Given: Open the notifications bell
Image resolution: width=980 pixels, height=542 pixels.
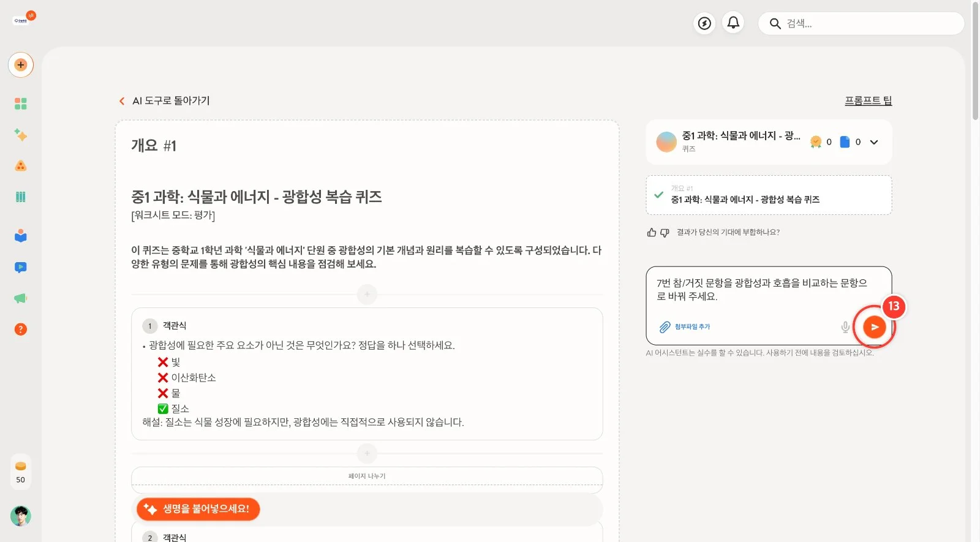Looking at the screenshot, I should (733, 23).
